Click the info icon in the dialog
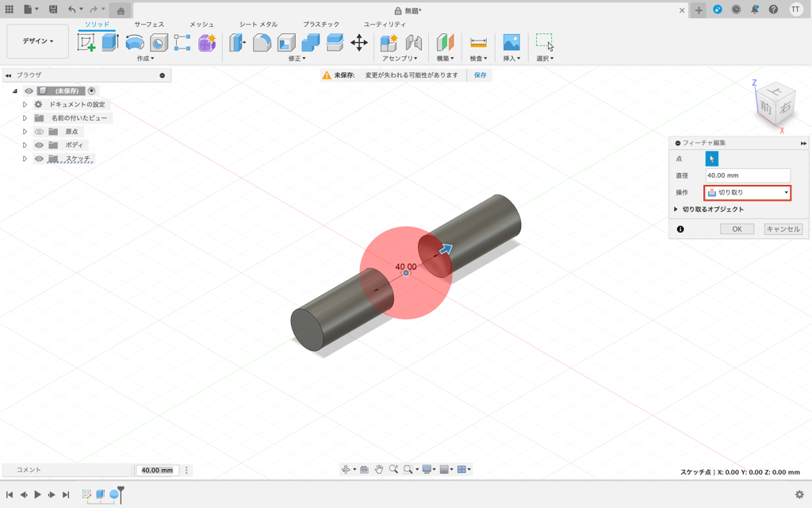The width and height of the screenshot is (812, 508). pyautogui.click(x=680, y=229)
